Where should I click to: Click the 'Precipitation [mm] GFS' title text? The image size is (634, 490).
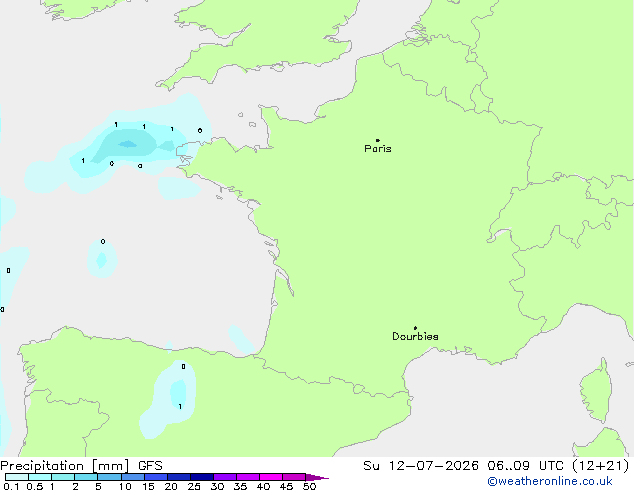81,466
